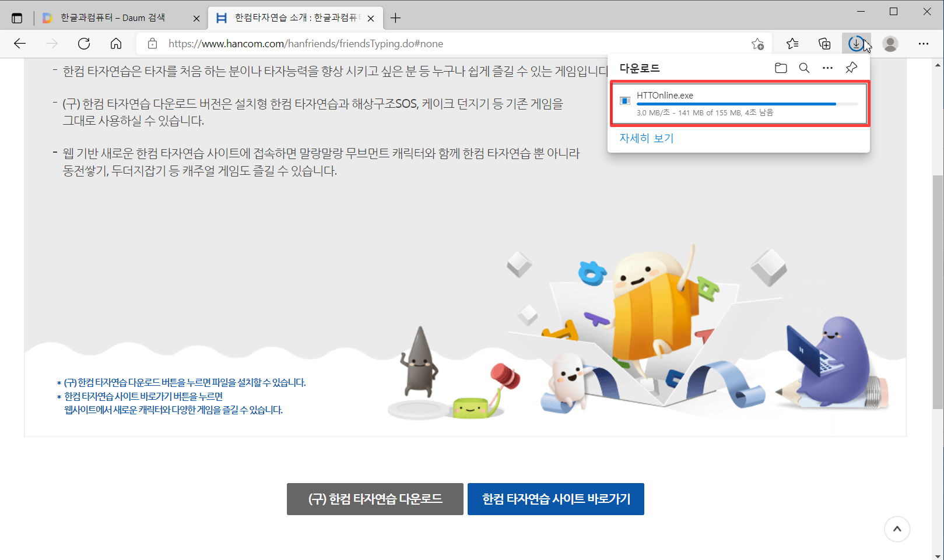
Task: Open the user profile menu
Action: tap(890, 44)
